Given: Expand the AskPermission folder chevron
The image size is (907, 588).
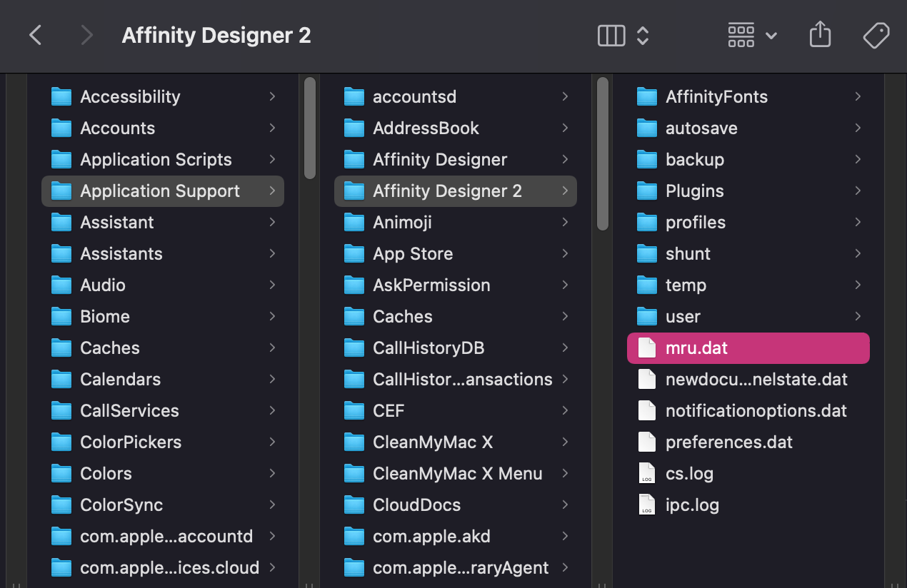Looking at the screenshot, I should pyautogui.click(x=565, y=285).
